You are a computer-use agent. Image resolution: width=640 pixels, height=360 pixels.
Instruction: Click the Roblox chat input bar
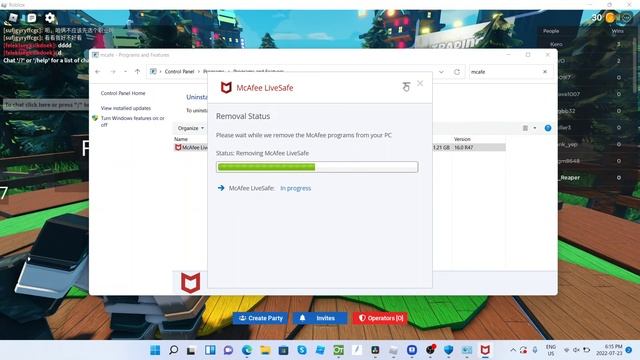pos(46,105)
